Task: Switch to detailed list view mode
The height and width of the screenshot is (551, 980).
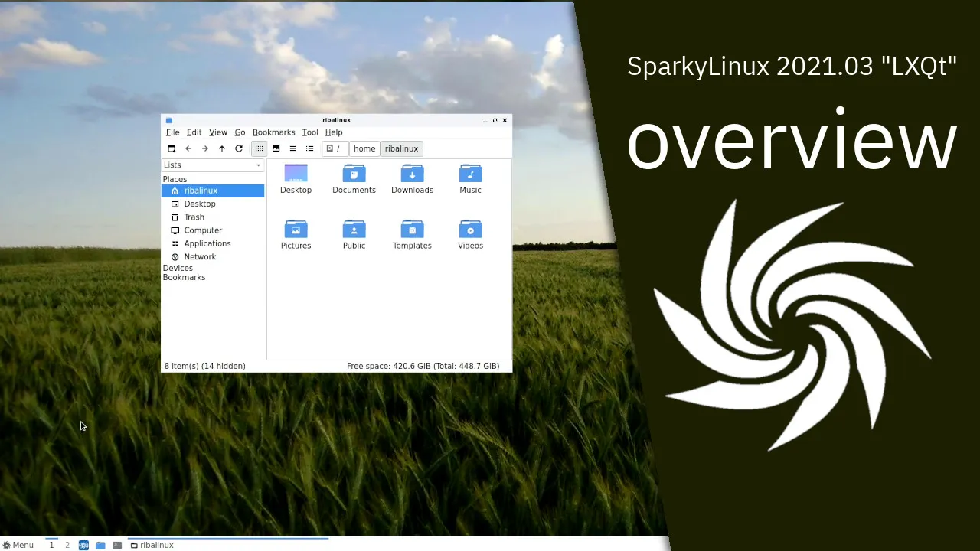Action: pos(309,148)
